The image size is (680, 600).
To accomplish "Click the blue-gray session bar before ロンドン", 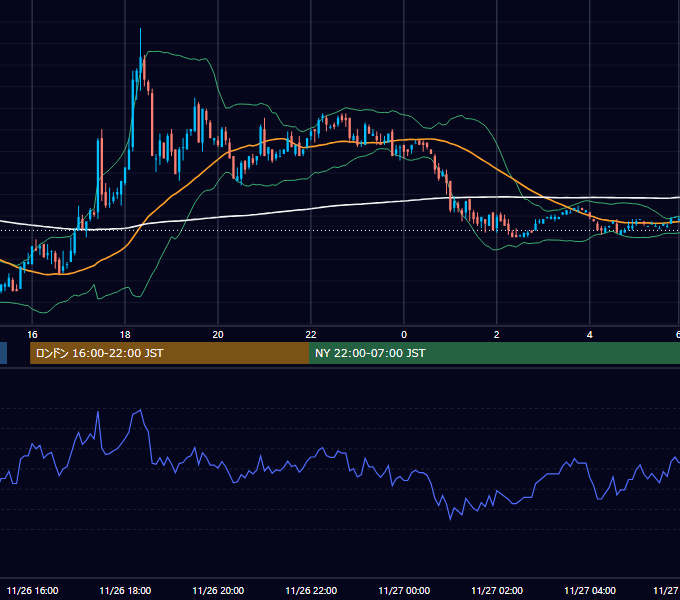I will [x=3, y=353].
